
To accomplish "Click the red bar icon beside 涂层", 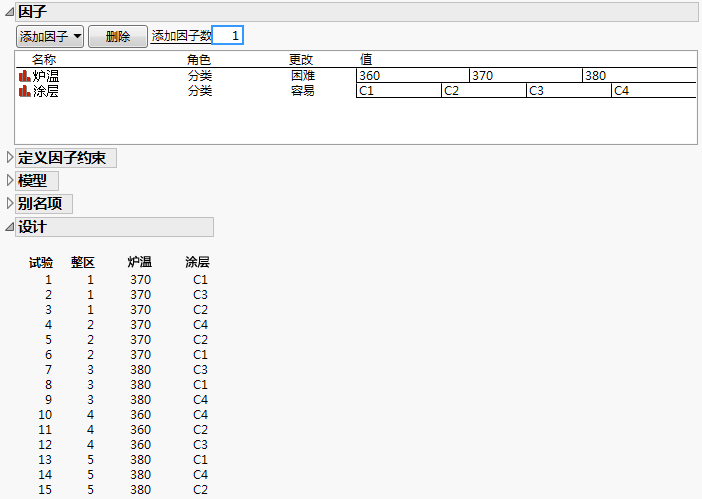I will (24, 91).
